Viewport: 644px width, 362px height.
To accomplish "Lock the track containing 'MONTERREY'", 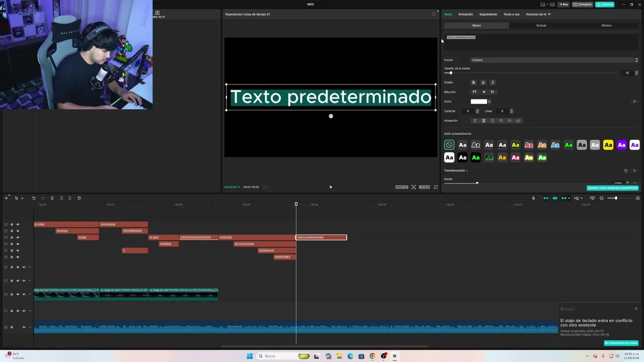I will [12, 257].
